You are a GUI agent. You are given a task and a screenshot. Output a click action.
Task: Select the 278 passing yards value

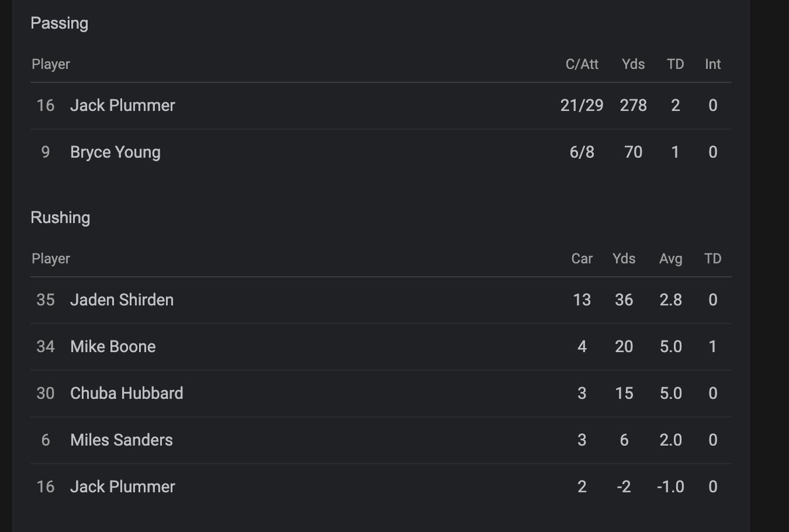pos(634,106)
